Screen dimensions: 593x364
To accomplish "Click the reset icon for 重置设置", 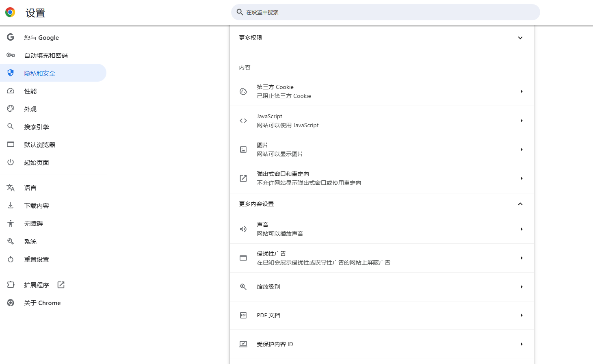I will 11,259.
